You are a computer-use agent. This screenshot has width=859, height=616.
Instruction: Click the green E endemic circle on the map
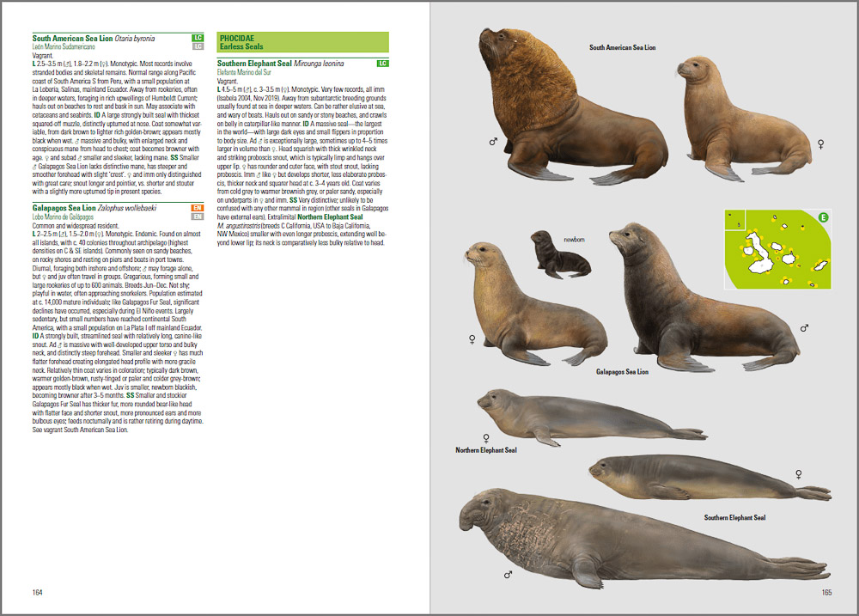[823, 217]
